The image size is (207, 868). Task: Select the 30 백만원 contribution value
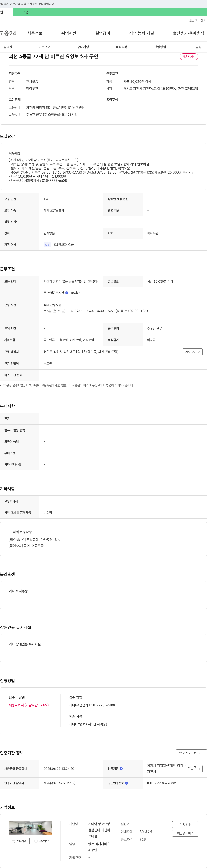point(147,832)
